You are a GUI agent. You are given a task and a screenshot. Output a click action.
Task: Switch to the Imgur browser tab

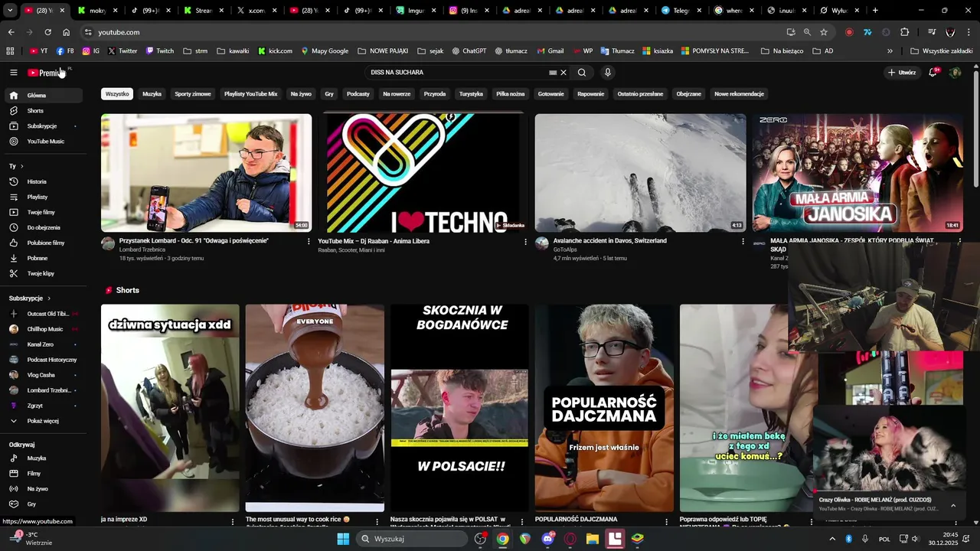coord(410,11)
